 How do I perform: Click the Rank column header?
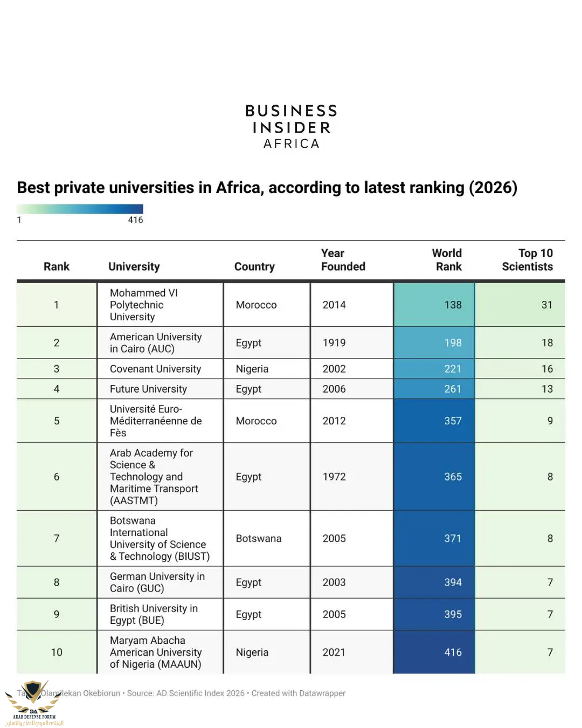(57, 266)
